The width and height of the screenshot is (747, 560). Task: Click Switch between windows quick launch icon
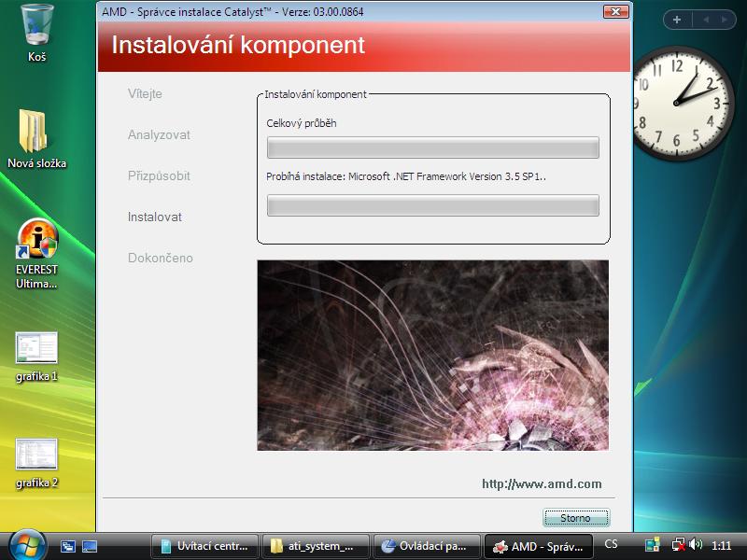(x=68, y=546)
